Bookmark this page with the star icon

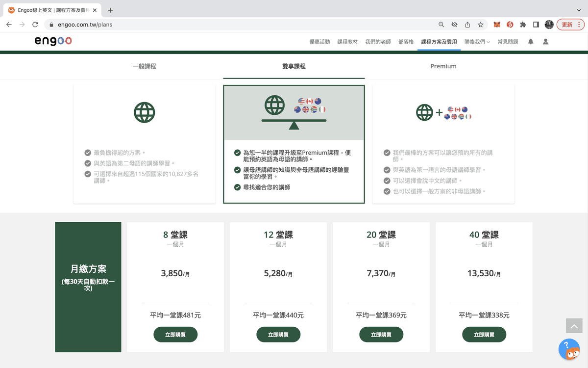point(481,25)
